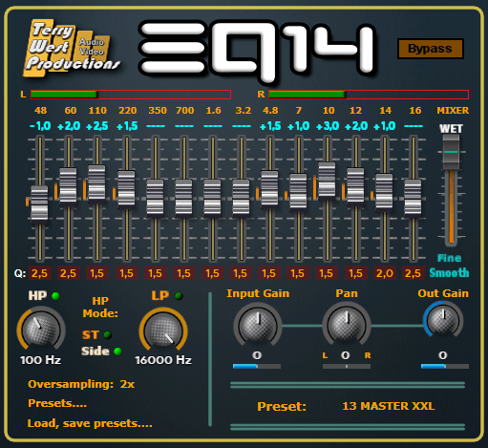The image size is (488, 448).
Task: Click the 3.2 kHz band slider handle
Action: (241, 199)
